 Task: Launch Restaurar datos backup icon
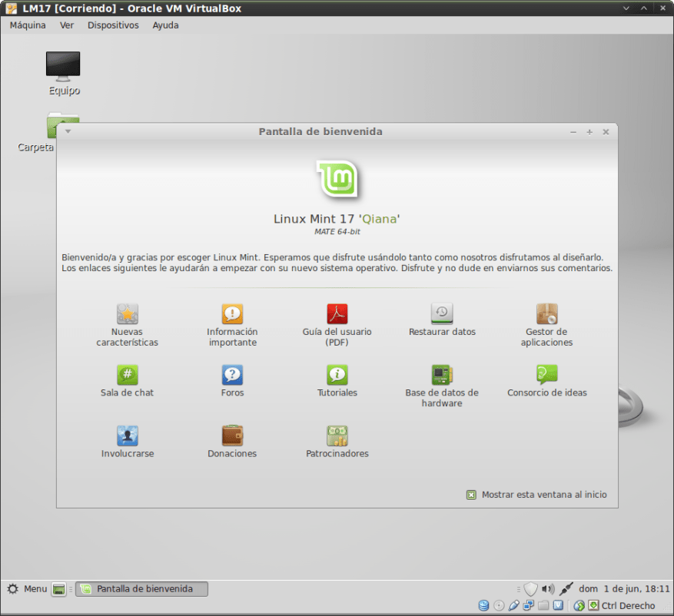[442, 313]
